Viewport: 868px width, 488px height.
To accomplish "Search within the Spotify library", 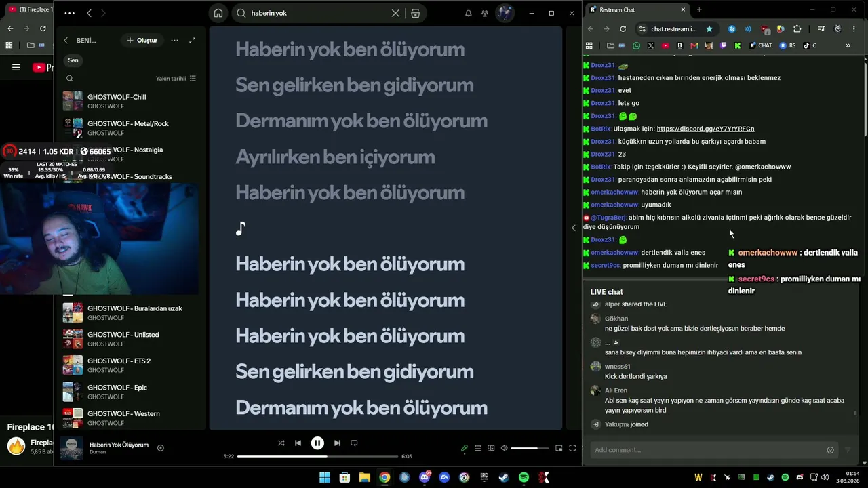I will coord(69,79).
